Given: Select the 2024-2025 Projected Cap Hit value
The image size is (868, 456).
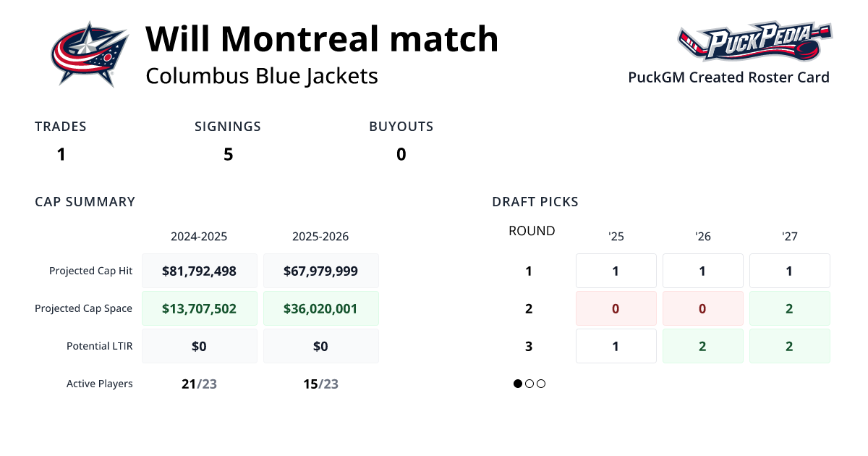Looking at the screenshot, I should tap(200, 271).
